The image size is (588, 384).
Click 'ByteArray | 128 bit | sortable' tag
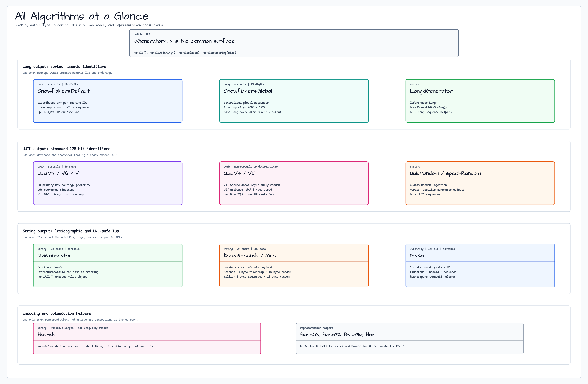click(432, 249)
